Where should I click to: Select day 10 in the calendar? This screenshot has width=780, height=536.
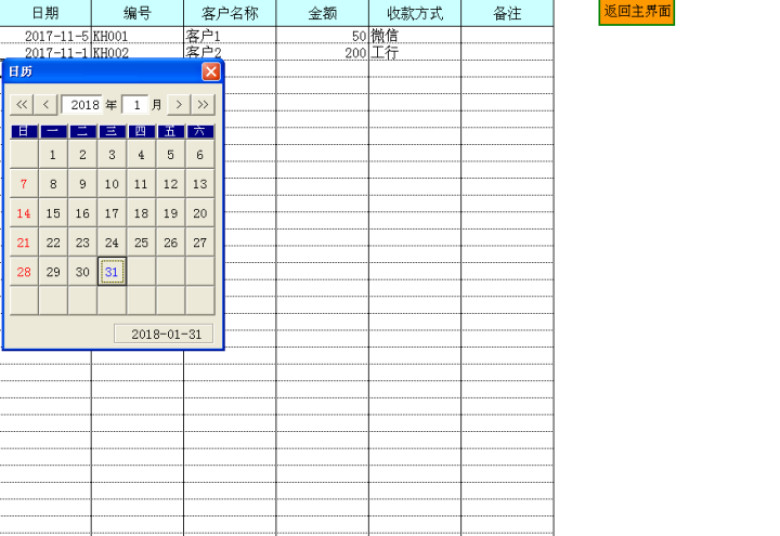(x=111, y=184)
